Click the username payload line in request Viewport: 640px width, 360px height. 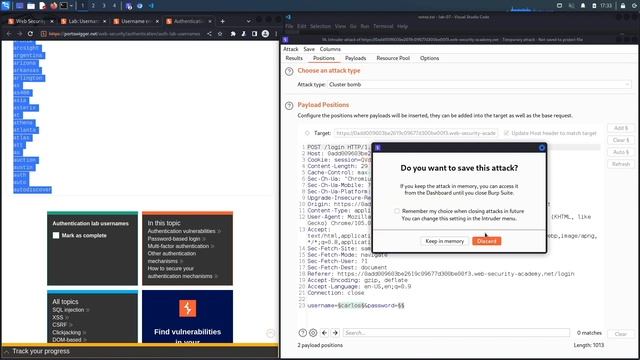[356, 305]
